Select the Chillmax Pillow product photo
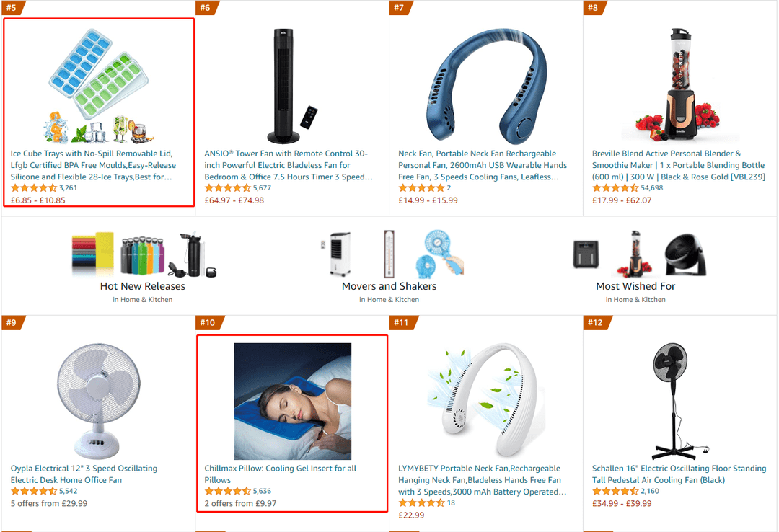This screenshot has height=532, width=779. [293, 401]
